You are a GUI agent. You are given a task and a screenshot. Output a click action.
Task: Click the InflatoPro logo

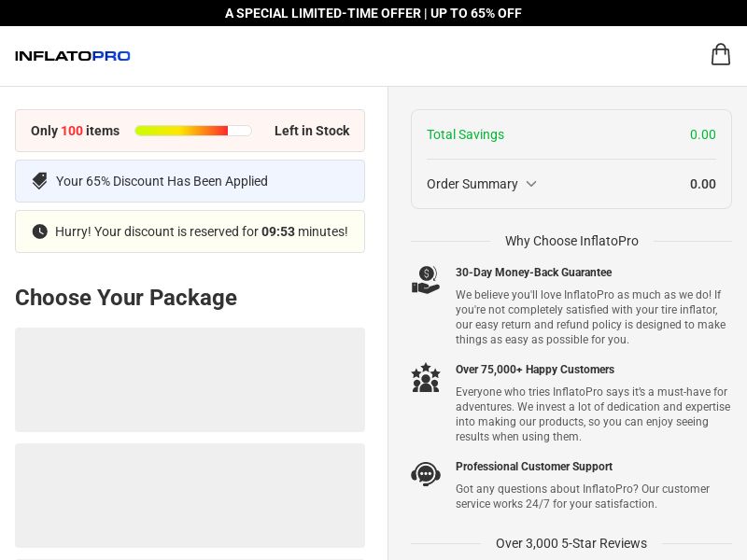(x=73, y=56)
